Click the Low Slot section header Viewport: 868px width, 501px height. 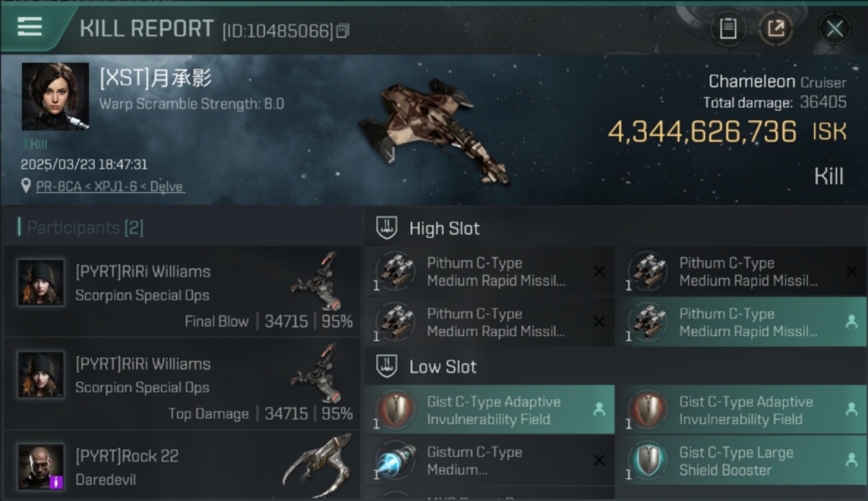pyautogui.click(x=443, y=367)
